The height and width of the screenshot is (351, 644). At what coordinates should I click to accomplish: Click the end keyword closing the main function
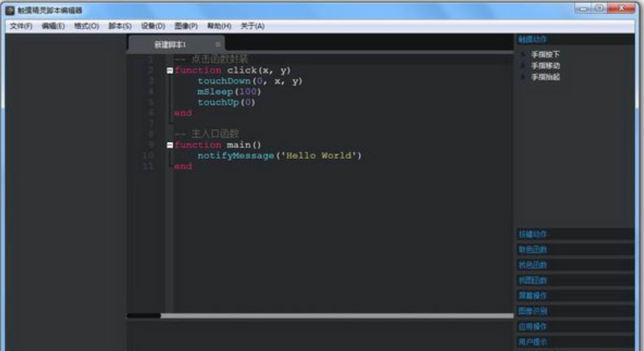click(183, 167)
